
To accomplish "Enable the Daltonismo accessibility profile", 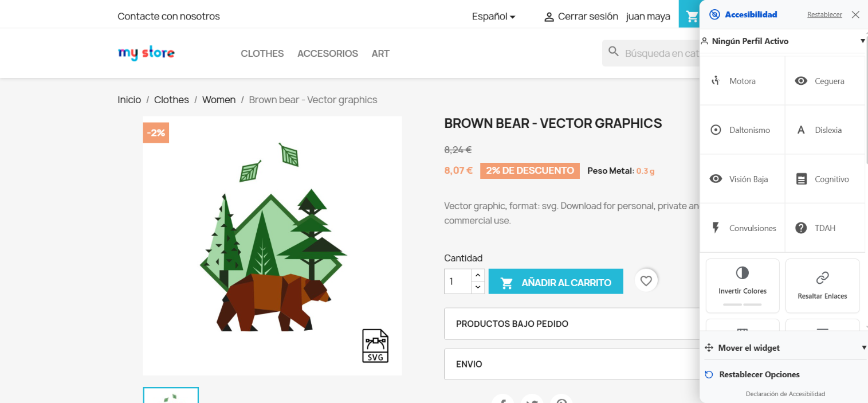I will coord(742,130).
